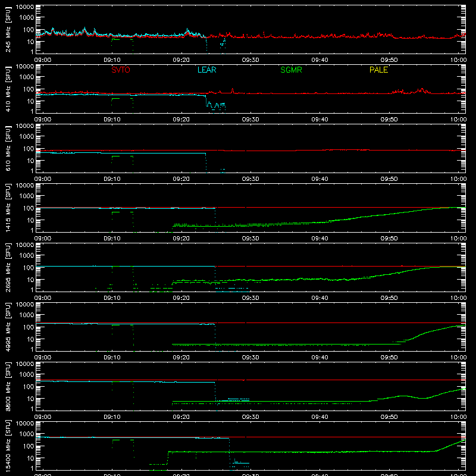Click 09:20 time tick under 1415 MHz panel

pyautogui.click(x=181, y=239)
